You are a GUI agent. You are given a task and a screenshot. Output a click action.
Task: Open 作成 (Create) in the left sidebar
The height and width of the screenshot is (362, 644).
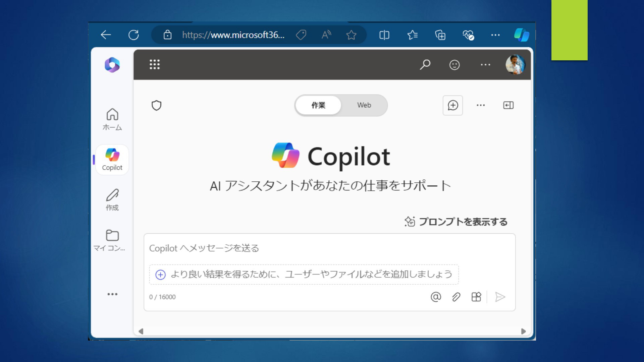click(112, 200)
